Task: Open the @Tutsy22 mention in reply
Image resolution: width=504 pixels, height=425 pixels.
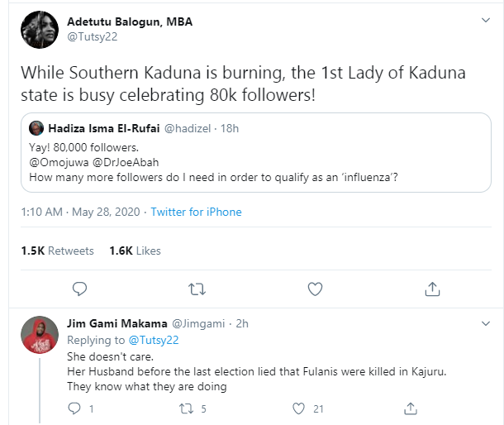Action: (154, 340)
